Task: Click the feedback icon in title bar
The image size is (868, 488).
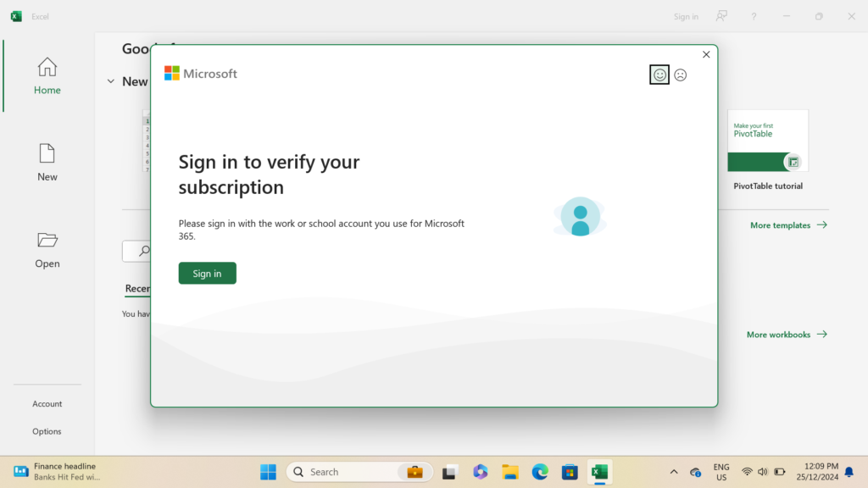Action: point(721,16)
